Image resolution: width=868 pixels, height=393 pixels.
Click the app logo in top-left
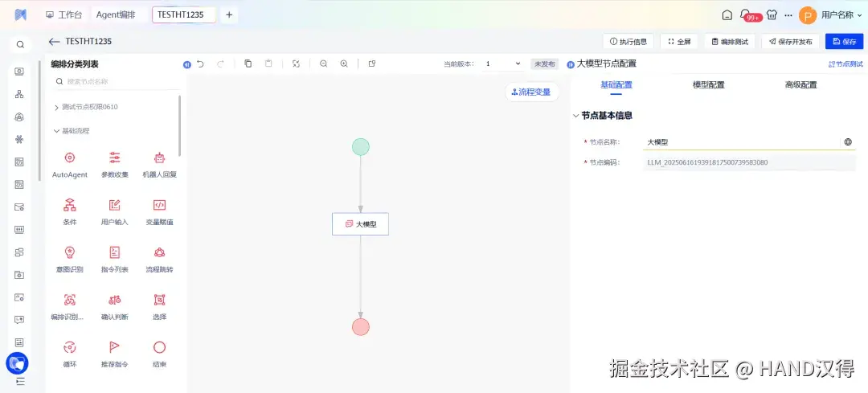click(20, 15)
